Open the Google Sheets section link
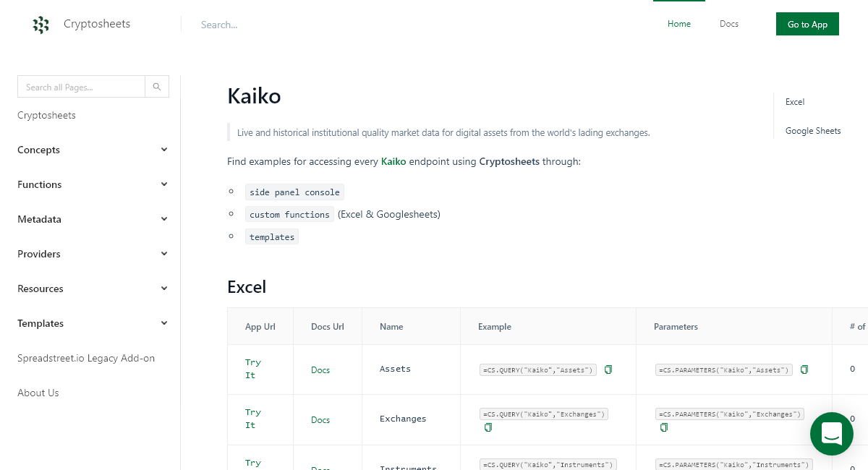This screenshot has height=470, width=868. pos(813,131)
